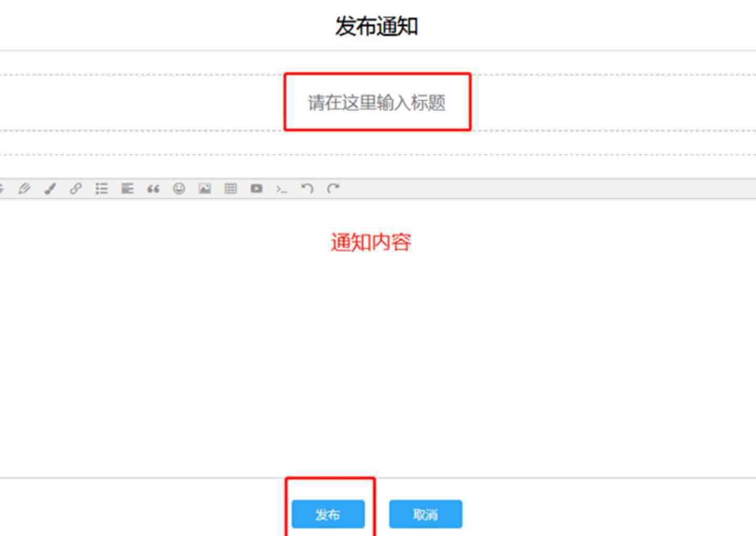Click the partially visible strikethrough icon
Image resolution: width=756 pixels, height=536 pixels.
click(x=2, y=189)
